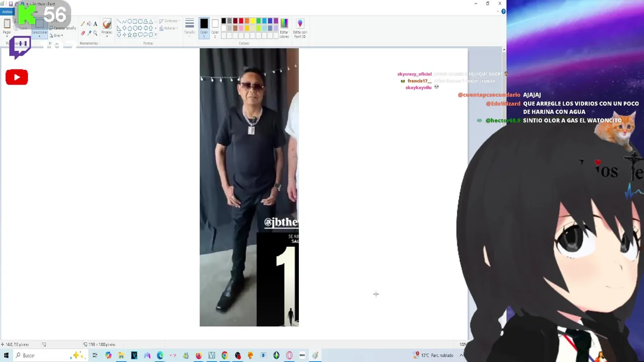
Task: Open the Archivo menu tab
Action: click(x=7, y=12)
